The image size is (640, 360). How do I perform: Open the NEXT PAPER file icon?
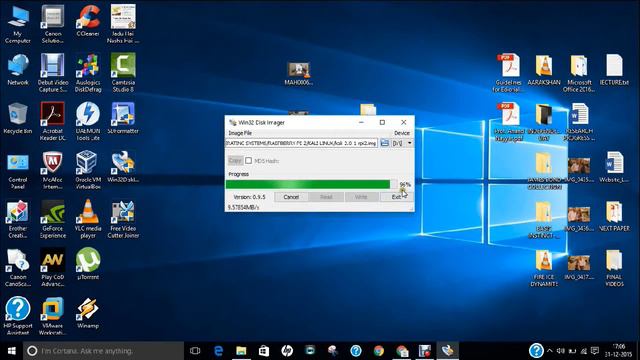click(x=614, y=216)
